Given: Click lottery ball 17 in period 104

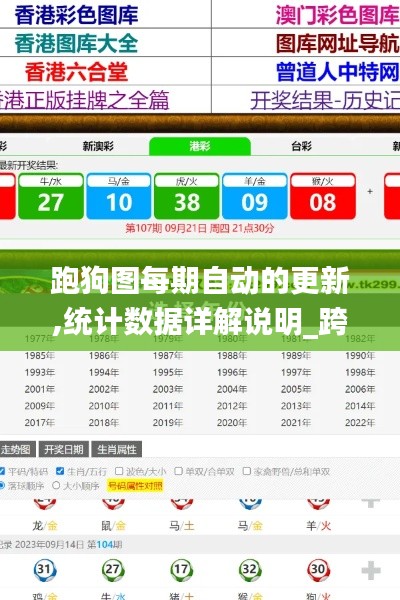Looking at the screenshot, I should (181, 570).
